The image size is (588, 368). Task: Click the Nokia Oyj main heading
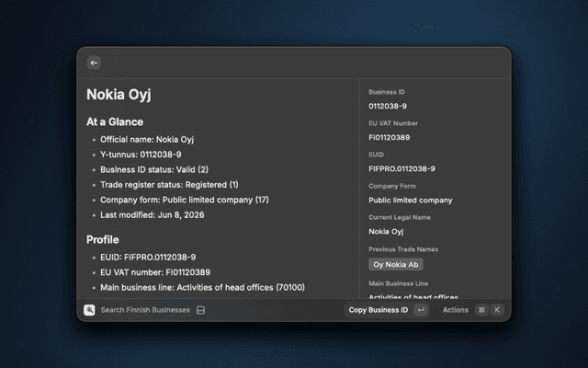[x=119, y=94]
